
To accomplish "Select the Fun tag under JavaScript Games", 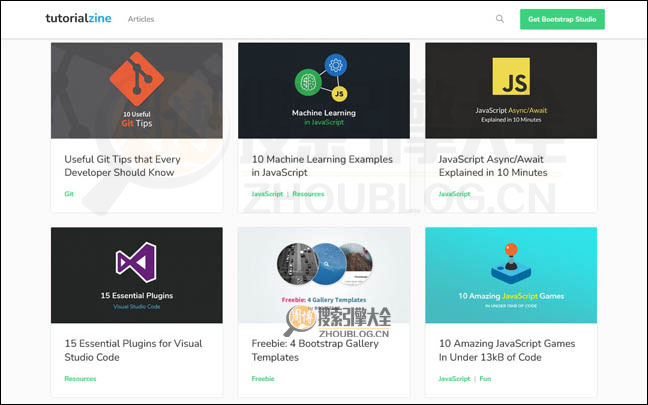I will (485, 379).
